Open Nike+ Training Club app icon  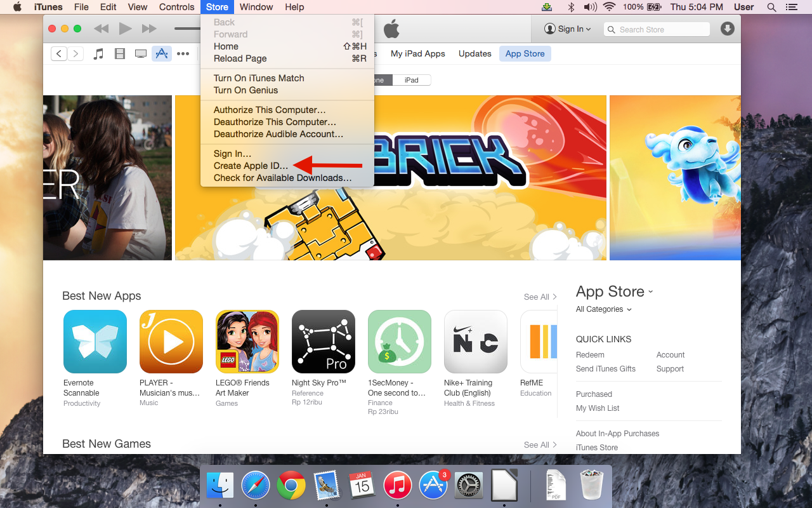(476, 342)
